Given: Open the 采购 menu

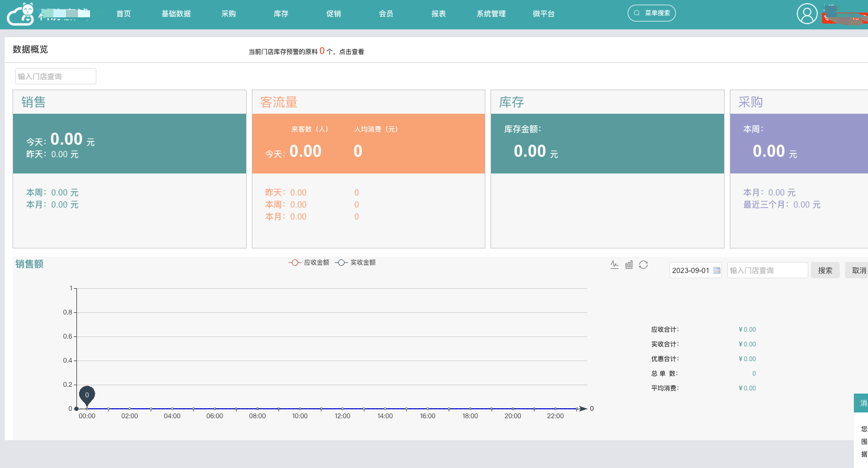Looking at the screenshot, I should click(x=229, y=14).
